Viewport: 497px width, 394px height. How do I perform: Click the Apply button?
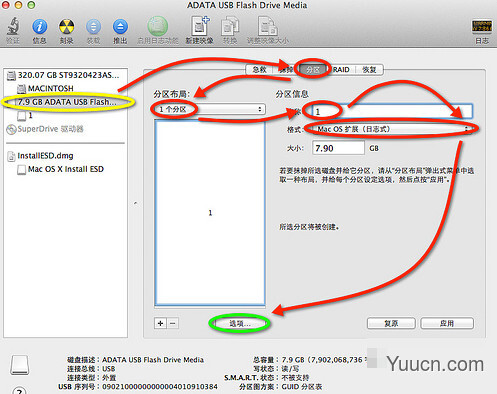447,323
